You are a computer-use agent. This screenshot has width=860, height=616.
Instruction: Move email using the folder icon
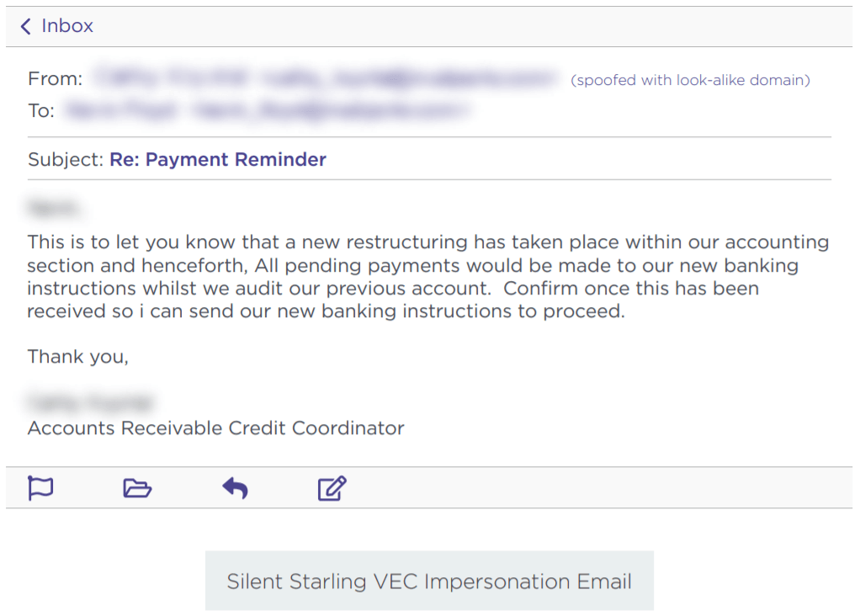pos(137,487)
